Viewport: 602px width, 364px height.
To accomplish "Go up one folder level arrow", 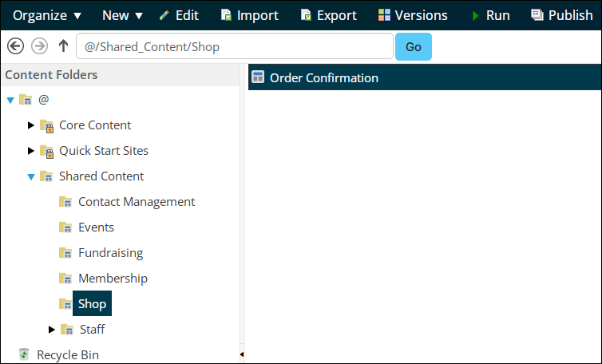I will tap(63, 46).
